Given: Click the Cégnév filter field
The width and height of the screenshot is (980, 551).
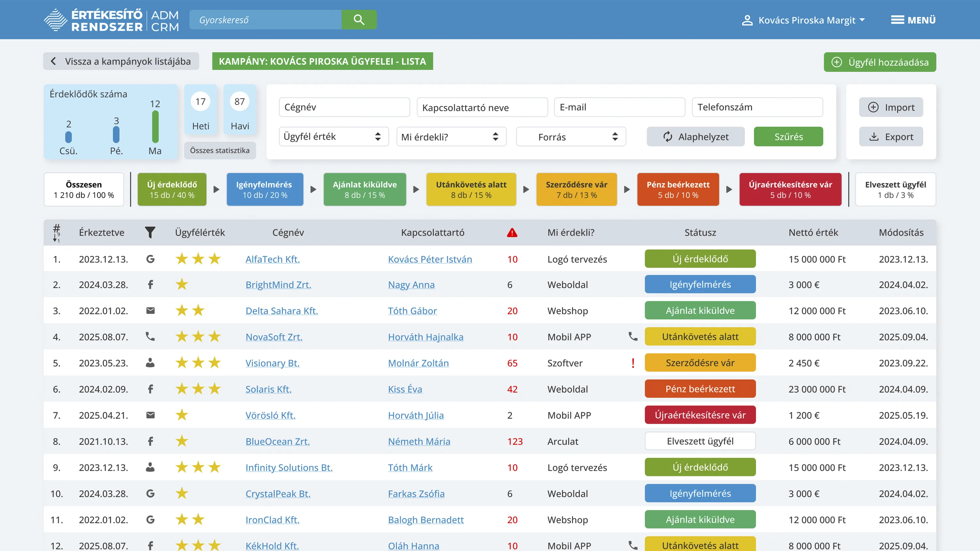Looking at the screenshot, I should click(x=344, y=107).
